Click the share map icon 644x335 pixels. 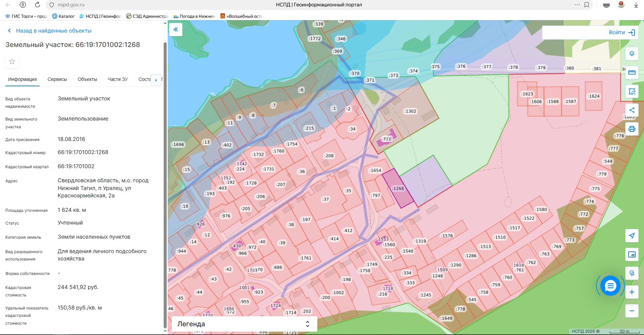coord(632,110)
